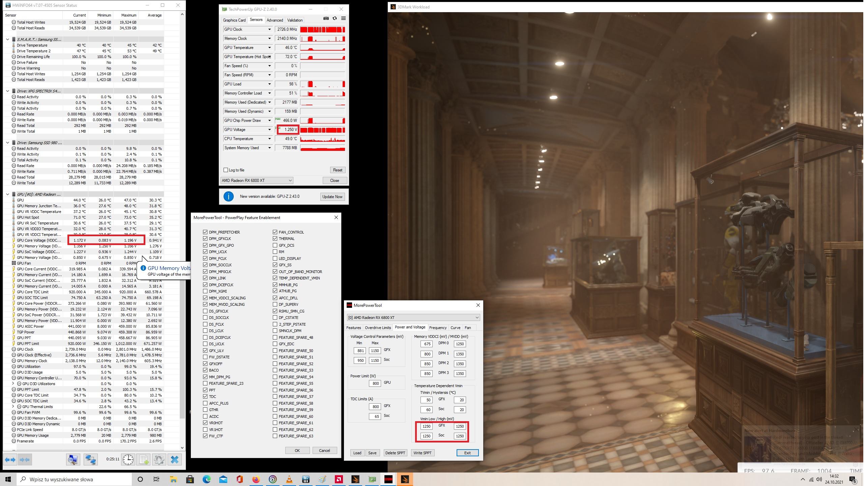This screenshot has height=486, width=868.
Task: Toggle DS_GFXCLK checkbox
Action: click(x=205, y=311)
